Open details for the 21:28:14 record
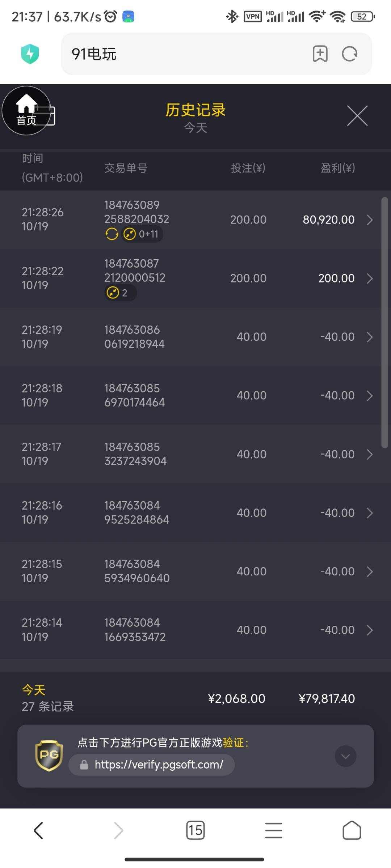 click(x=370, y=630)
